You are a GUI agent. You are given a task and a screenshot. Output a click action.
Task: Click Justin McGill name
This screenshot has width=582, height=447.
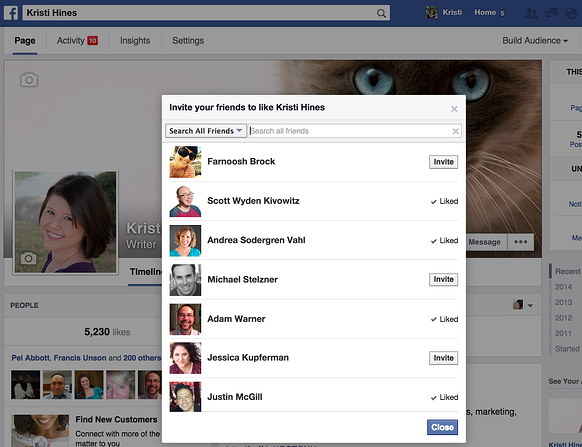pos(235,397)
